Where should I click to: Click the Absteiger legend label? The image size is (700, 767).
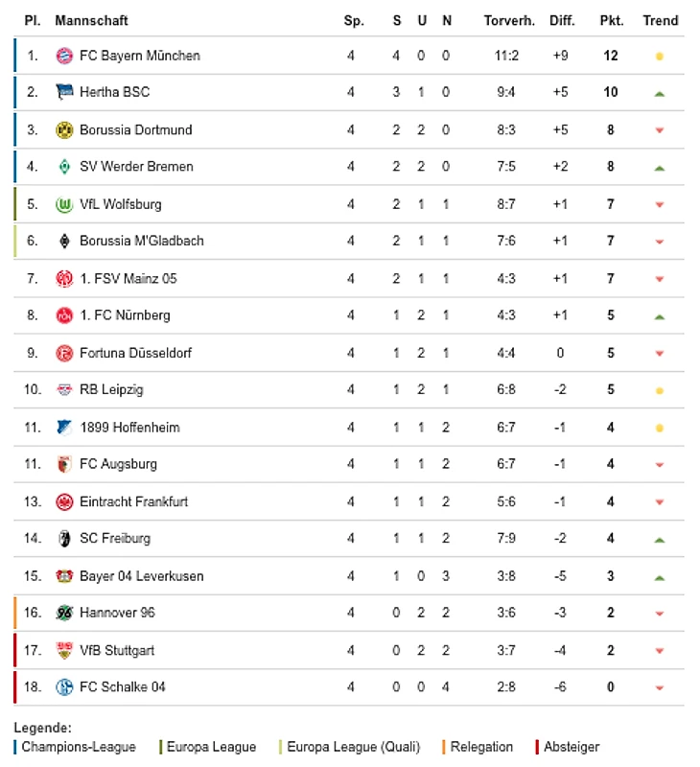(x=572, y=747)
